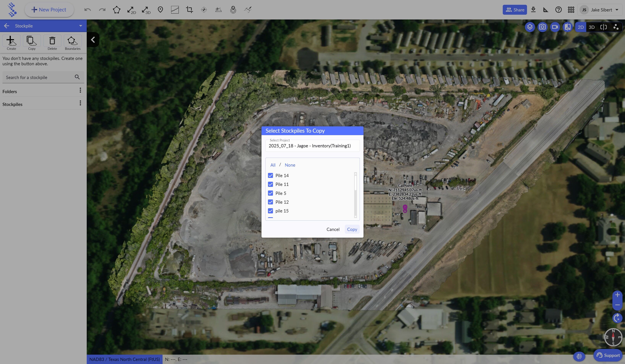The width and height of the screenshot is (625, 364).
Task: Open the Jake Sibert account menu
Action: [600, 10]
